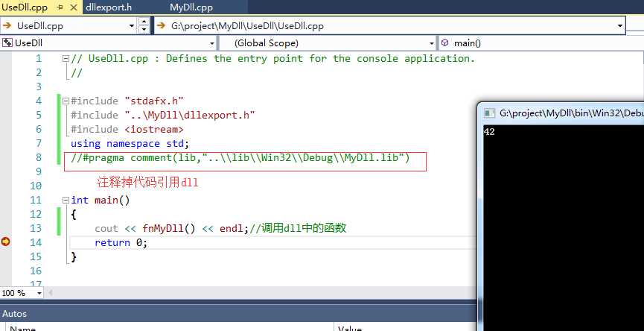The height and width of the screenshot is (331, 644).
Task: Click the #include "..\MyDll\dllexport.h" line
Action: click(x=162, y=115)
